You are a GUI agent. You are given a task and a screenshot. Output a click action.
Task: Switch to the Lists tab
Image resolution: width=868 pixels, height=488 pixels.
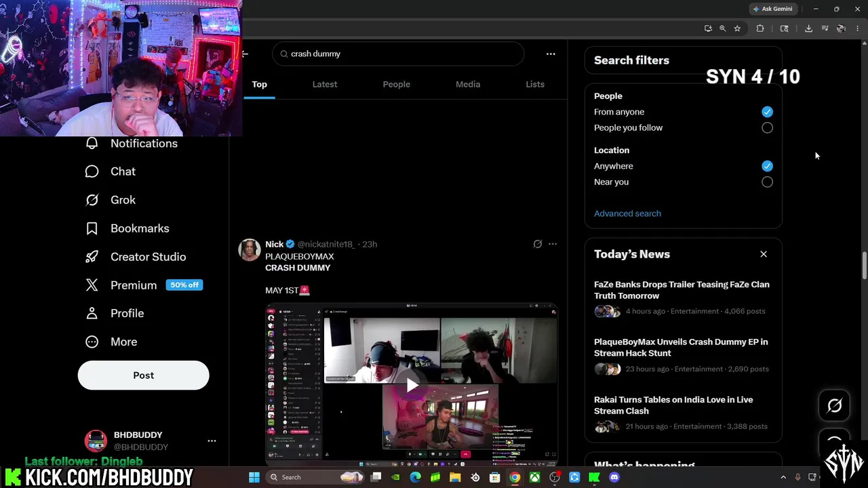click(x=535, y=84)
